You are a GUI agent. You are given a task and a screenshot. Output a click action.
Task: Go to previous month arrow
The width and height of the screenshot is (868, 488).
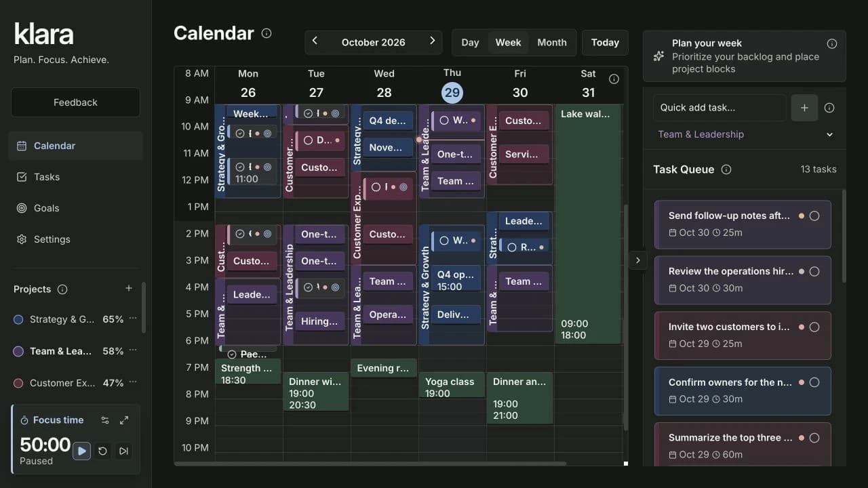[x=315, y=41]
